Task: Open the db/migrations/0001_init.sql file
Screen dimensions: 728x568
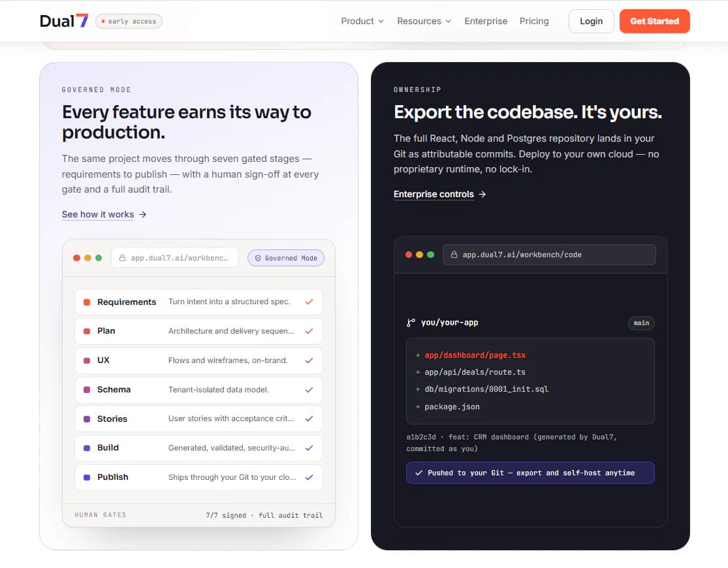Action: 486,389
